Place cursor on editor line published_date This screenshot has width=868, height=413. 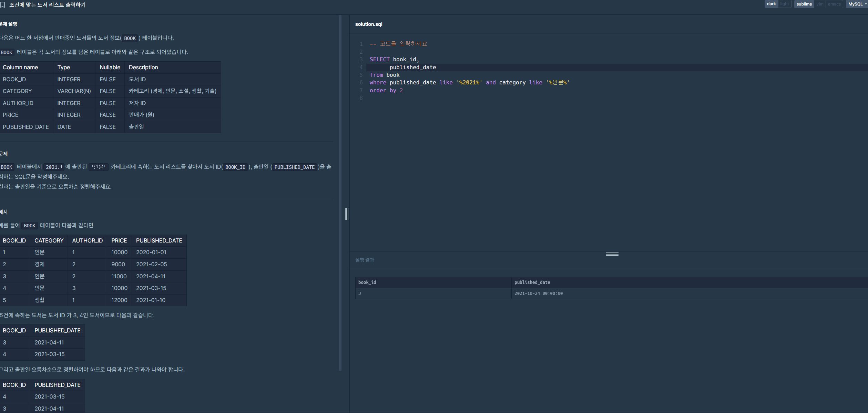pos(412,68)
